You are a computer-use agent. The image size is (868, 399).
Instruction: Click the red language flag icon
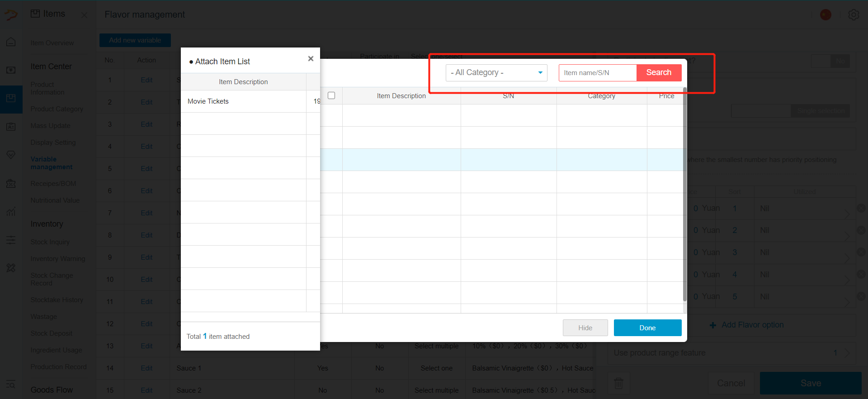[x=826, y=14]
